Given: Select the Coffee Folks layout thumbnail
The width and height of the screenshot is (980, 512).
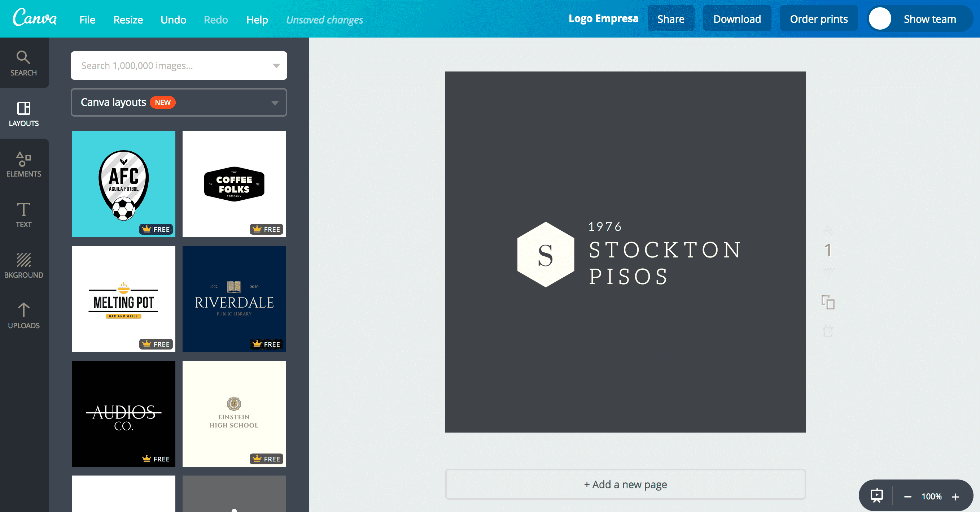Looking at the screenshot, I should [x=233, y=184].
